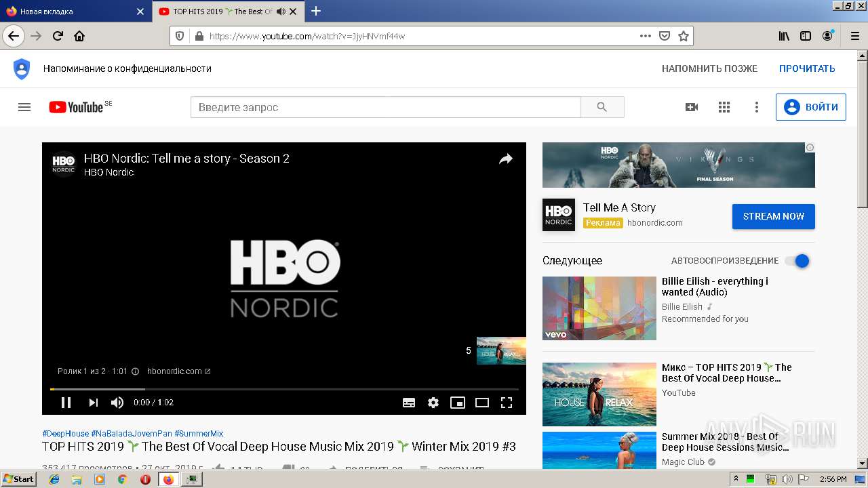Viewport: 868px width, 488px height.
Task: Open Chrome from the taskbar
Action: 122,479
